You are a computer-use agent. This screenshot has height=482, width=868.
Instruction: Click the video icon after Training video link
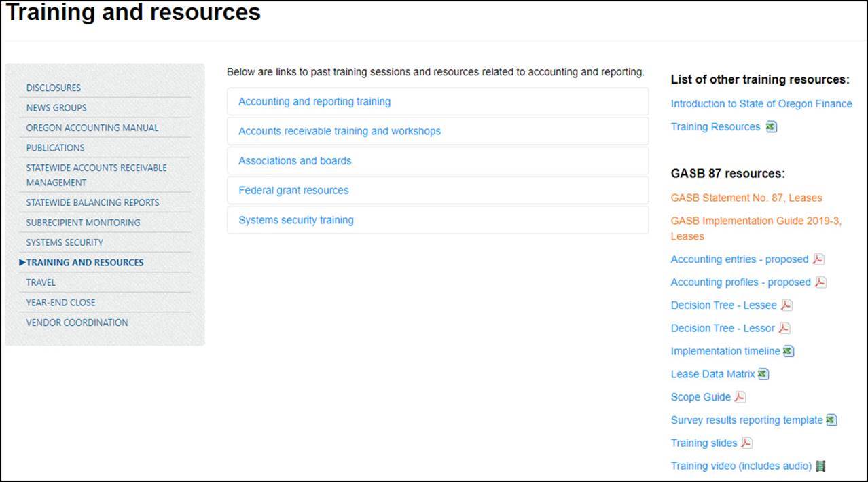tap(821, 466)
